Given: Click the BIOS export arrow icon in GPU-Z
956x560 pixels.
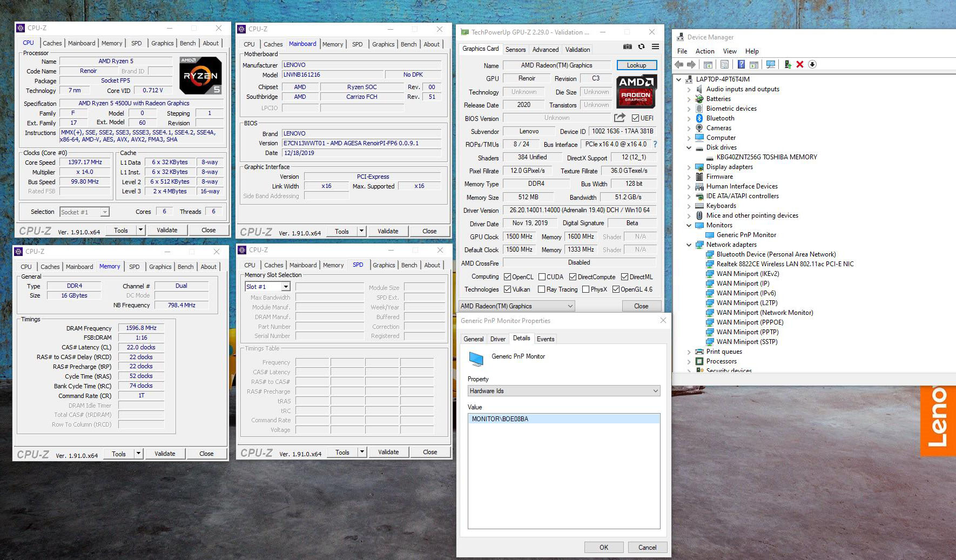Looking at the screenshot, I should (620, 118).
